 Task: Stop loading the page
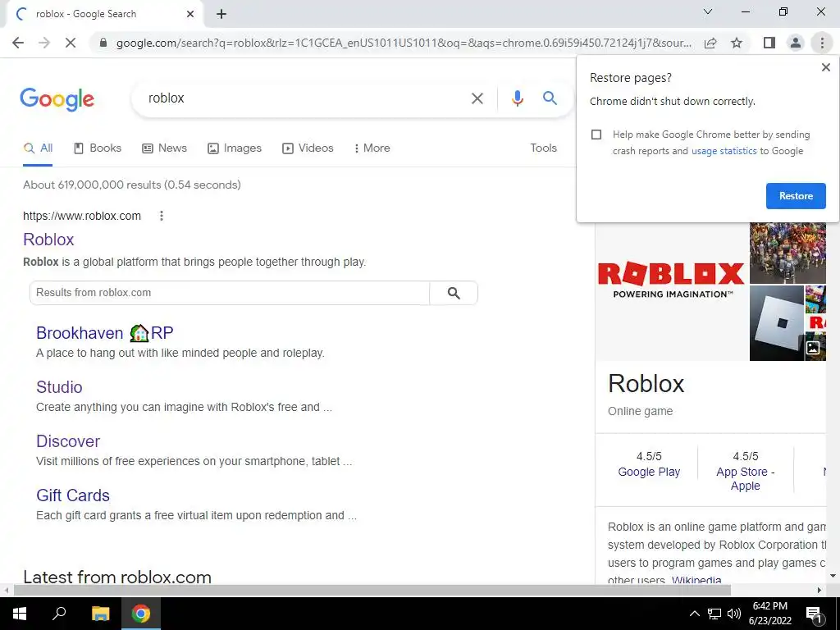pos(71,43)
